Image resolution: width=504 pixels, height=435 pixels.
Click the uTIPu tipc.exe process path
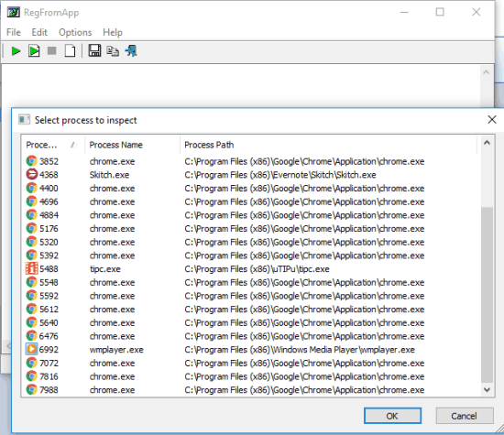click(257, 269)
